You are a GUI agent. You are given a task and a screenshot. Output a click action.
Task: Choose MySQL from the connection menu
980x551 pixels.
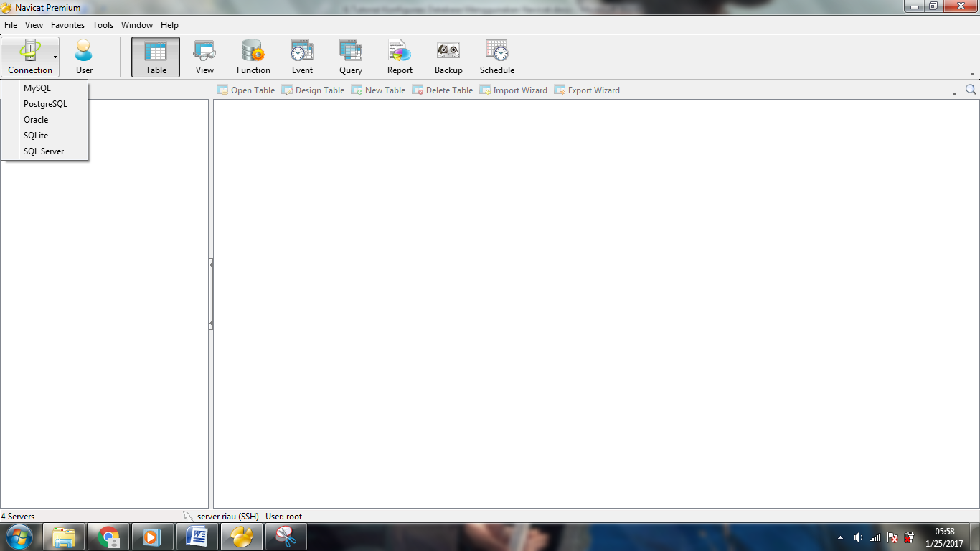click(x=44, y=88)
